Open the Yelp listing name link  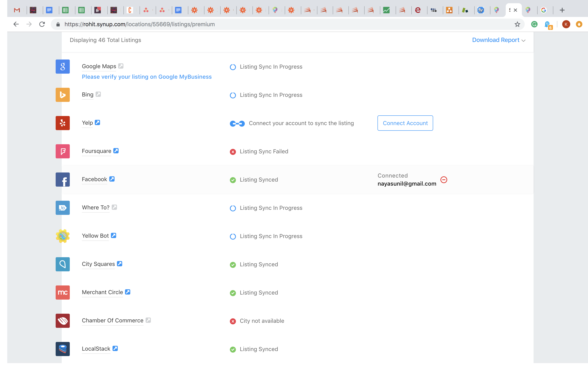(88, 123)
